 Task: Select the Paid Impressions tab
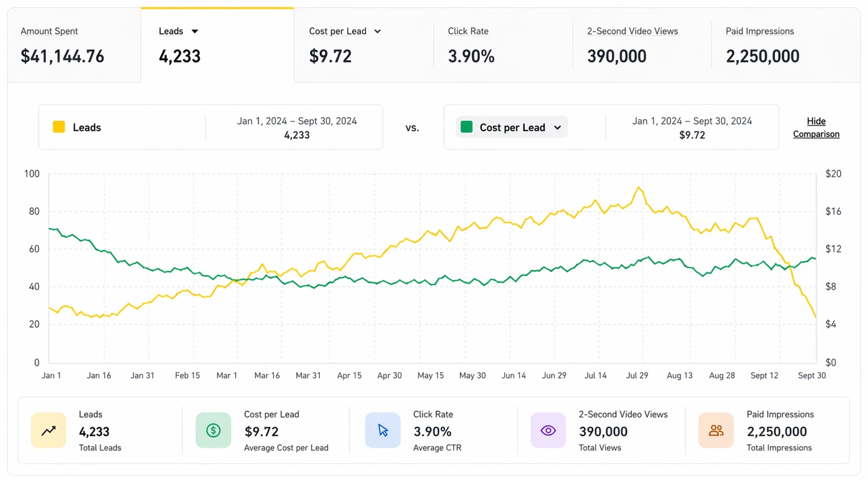(x=786, y=45)
